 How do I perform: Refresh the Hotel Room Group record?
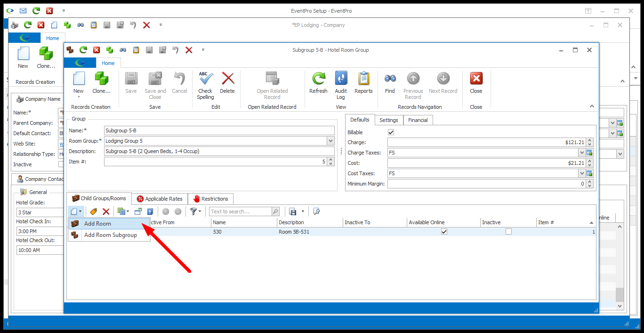click(x=318, y=83)
